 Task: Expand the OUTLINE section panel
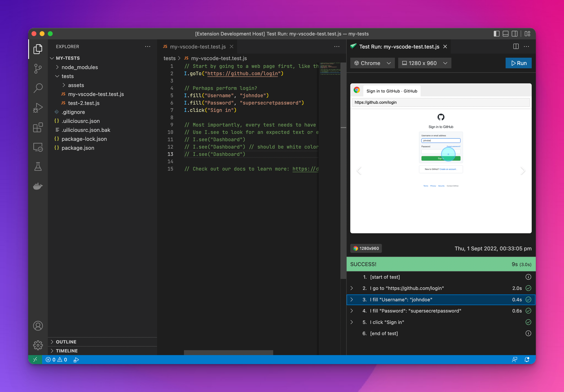tap(66, 341)
